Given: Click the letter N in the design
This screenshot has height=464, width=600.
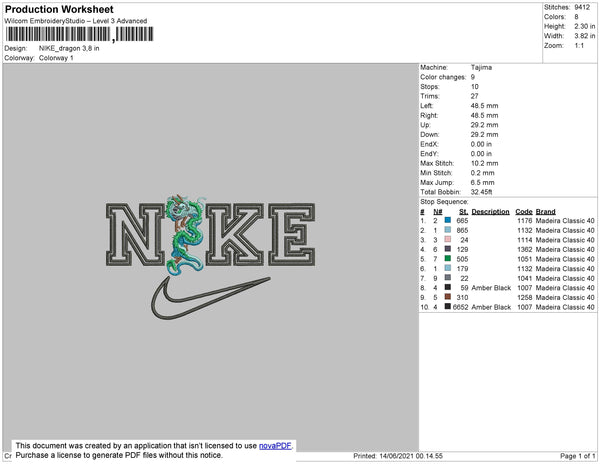Looking at the screenshot, I should coord(135,234).
